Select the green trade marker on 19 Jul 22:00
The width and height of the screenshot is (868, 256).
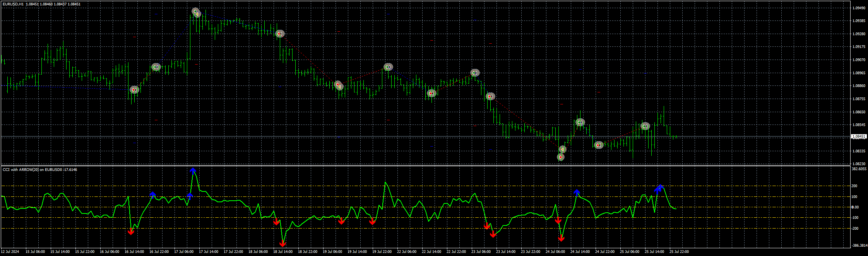click(388, 67)
